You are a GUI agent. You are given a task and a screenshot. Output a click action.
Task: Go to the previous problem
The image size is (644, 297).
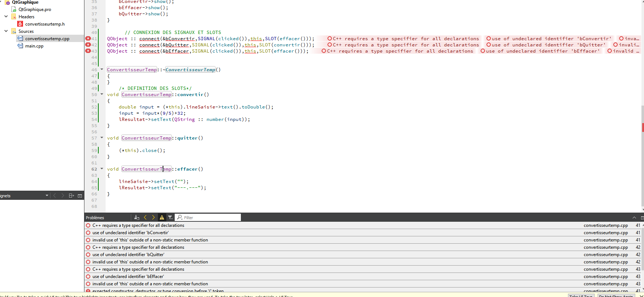pyautogui.click(x=145, y=217)
